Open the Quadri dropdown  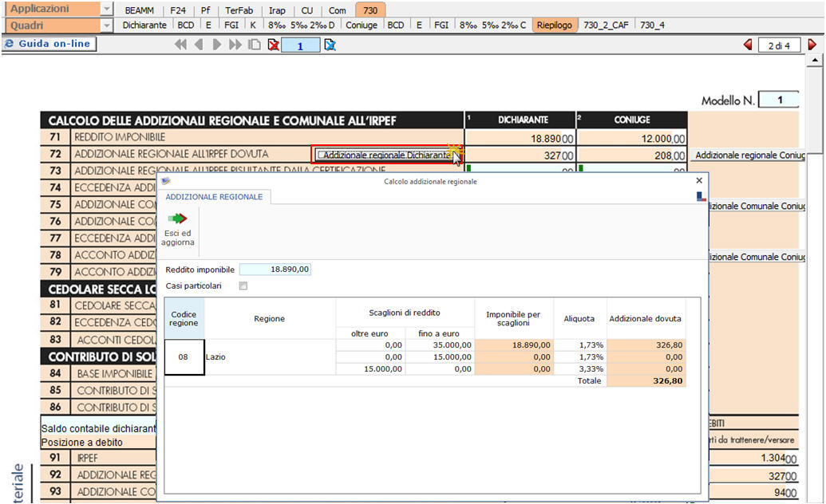[x=107, y=26]
